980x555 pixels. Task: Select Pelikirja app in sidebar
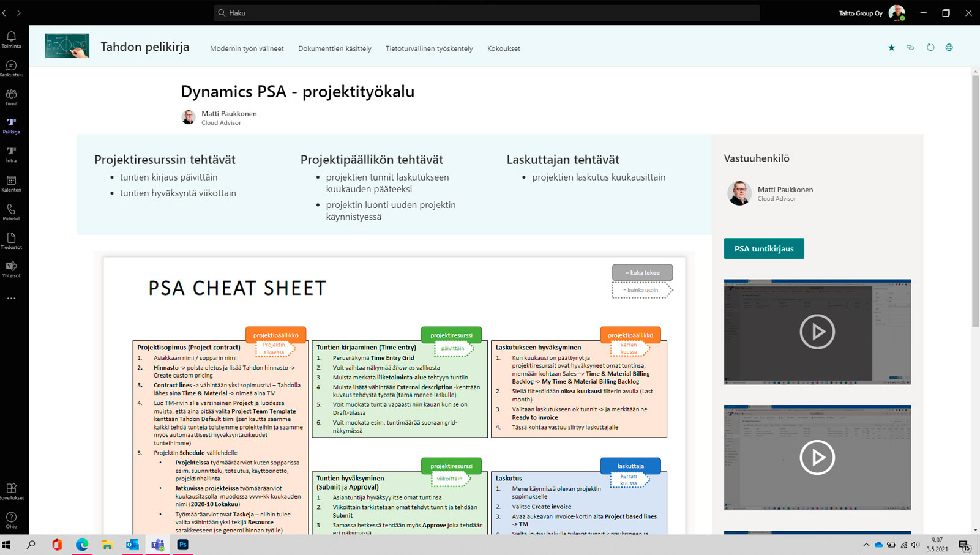tap(11, 126)
